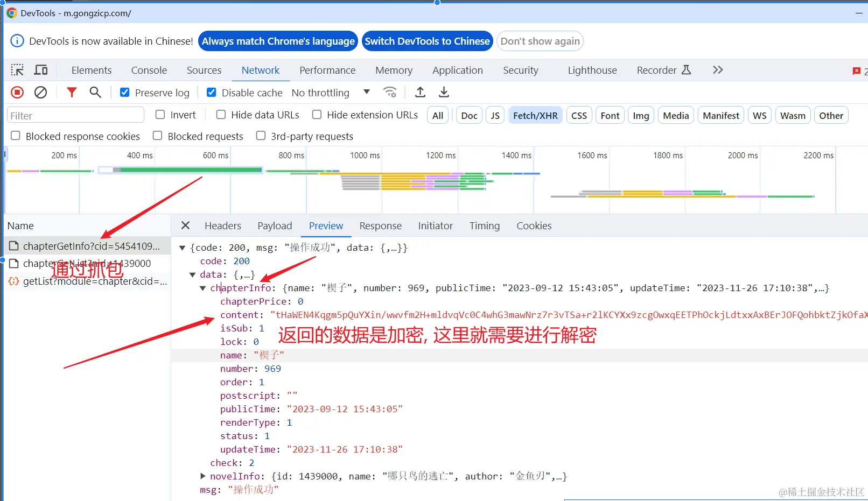Open the Recorder tab
Image resolution: width=868 pixels, height=501 pixels.
tap(663, 70)
